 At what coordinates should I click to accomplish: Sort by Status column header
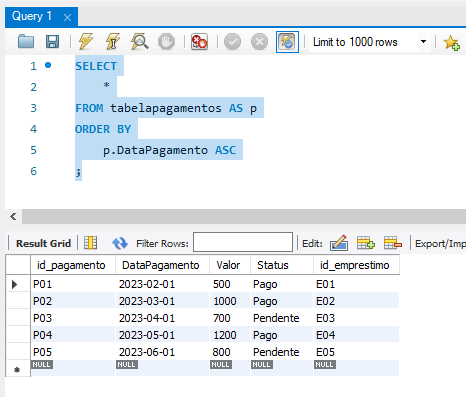point(282,265)
